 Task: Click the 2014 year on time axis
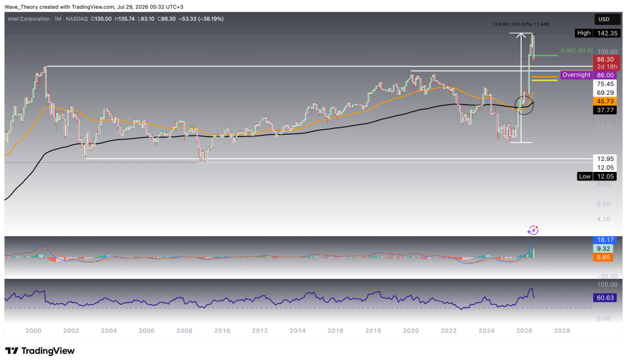point(298,330)
